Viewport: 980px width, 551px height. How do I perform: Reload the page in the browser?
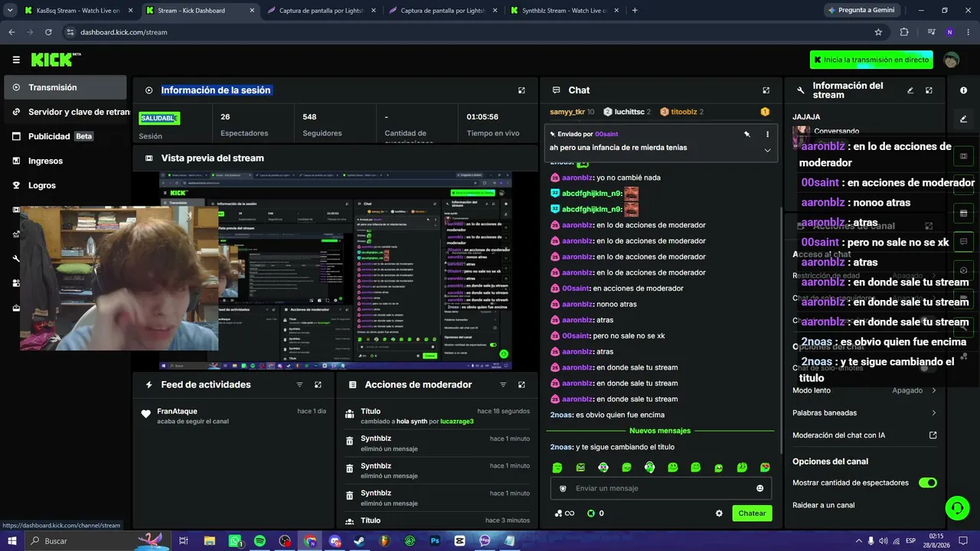48,32
